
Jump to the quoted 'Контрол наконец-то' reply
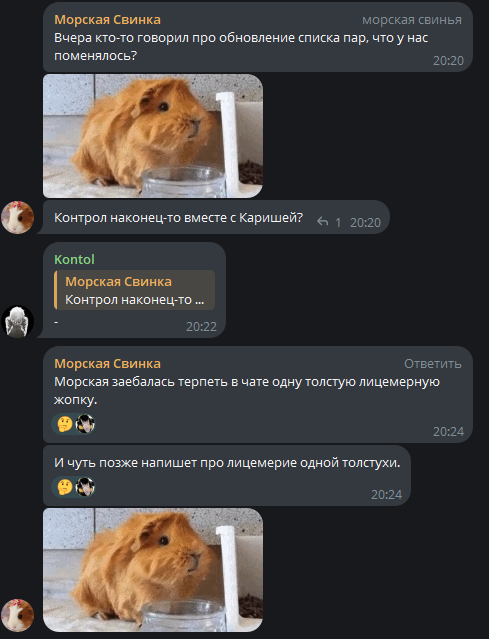pos(134,290)
